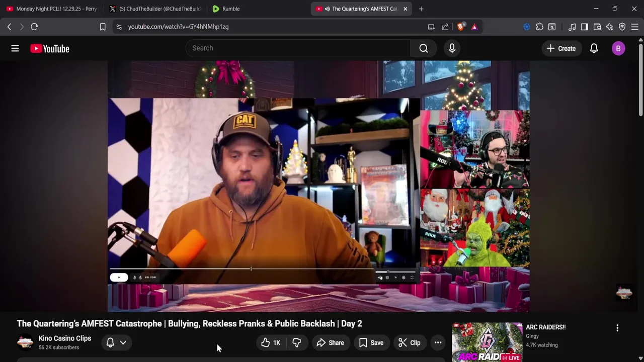
Task: Start voice search with the microphone icon
Action: tap(452, 48)
